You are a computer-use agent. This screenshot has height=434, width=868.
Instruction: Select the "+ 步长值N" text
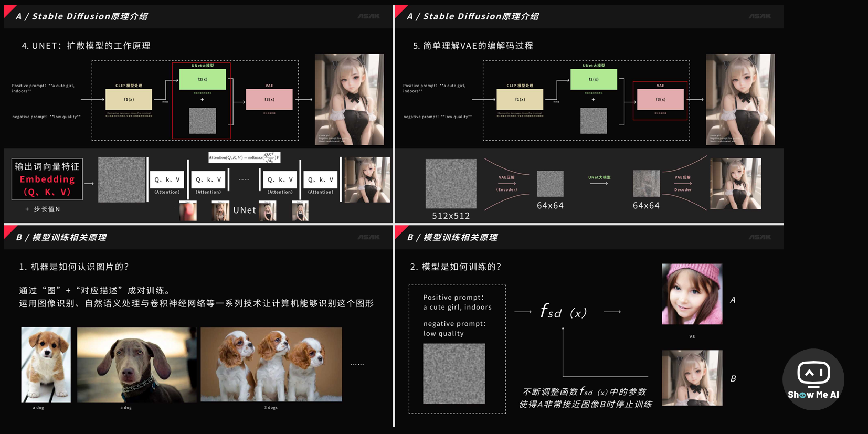click(x=43, y=209)
